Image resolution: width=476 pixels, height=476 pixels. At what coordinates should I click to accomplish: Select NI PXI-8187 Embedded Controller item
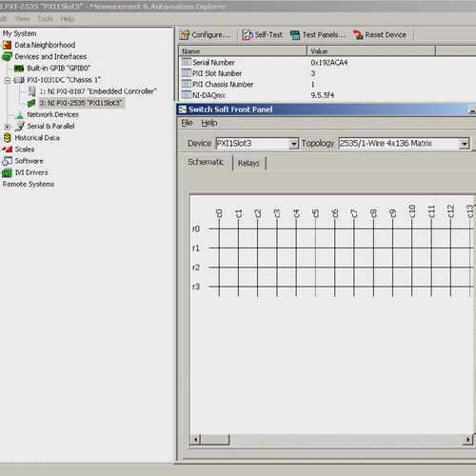tap(98, 91)
